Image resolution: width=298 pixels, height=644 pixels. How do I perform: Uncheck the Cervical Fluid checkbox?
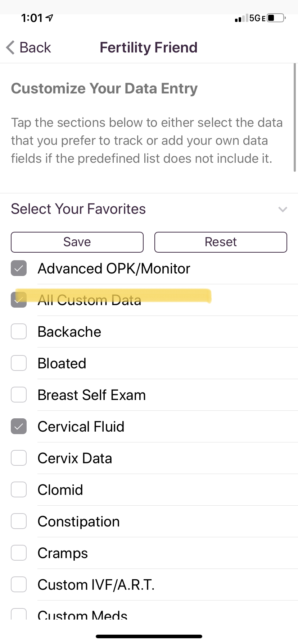(19, 426)
